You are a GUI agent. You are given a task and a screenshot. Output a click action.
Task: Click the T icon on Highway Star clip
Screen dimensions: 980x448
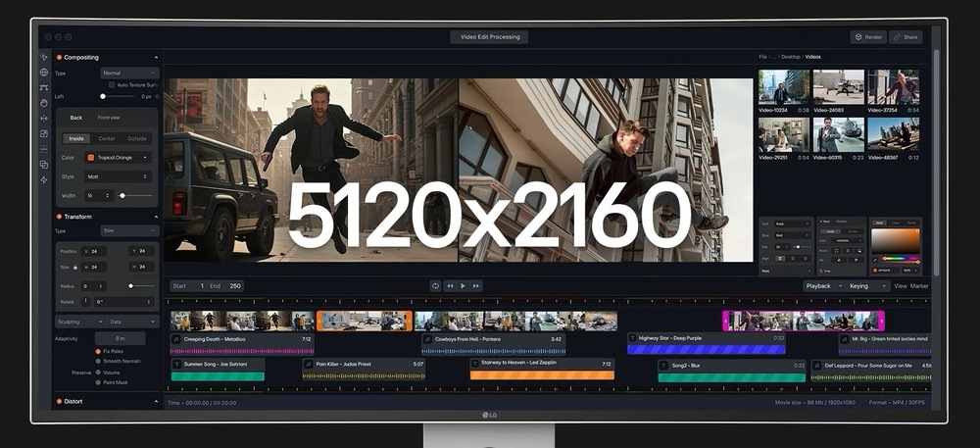click(632, 338)
